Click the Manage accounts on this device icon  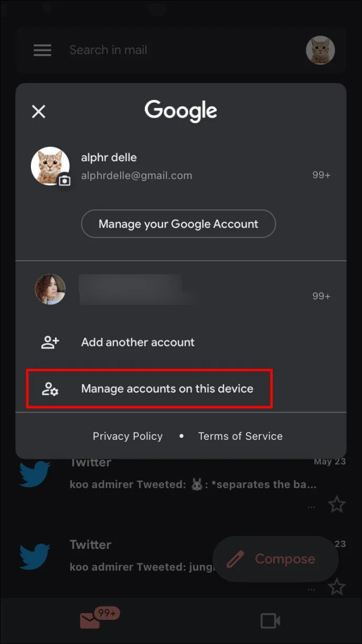click(50, 388)
